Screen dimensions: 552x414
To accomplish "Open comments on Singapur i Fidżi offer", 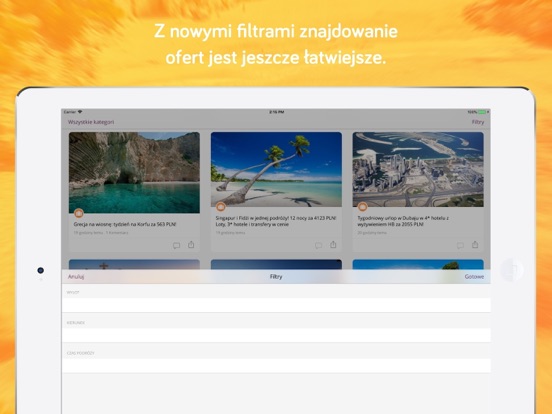I will click(x=318, y=245).
